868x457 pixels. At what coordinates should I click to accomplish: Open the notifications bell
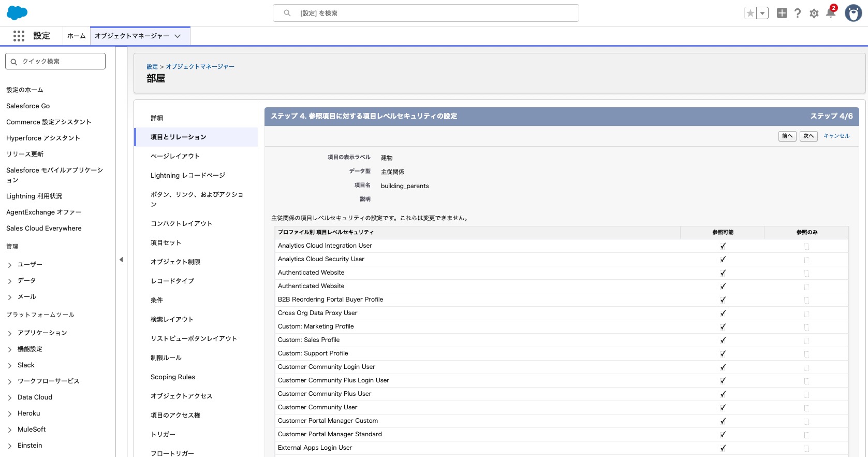click(x=831, y=13)
